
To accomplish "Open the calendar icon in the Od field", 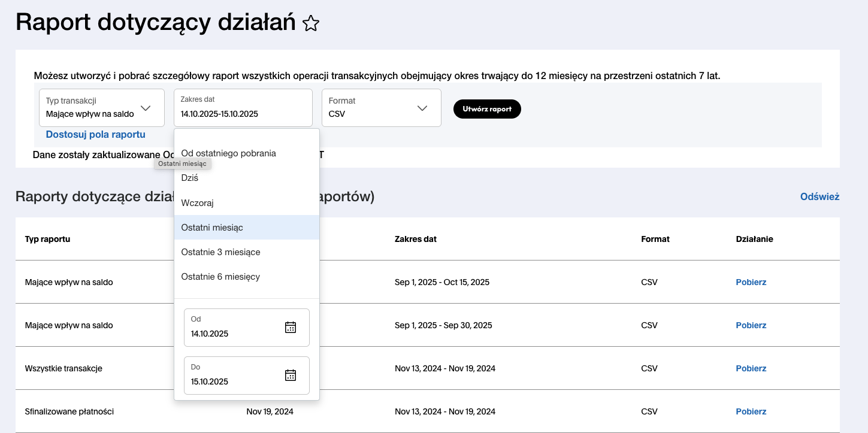I will tap(290, 327).
